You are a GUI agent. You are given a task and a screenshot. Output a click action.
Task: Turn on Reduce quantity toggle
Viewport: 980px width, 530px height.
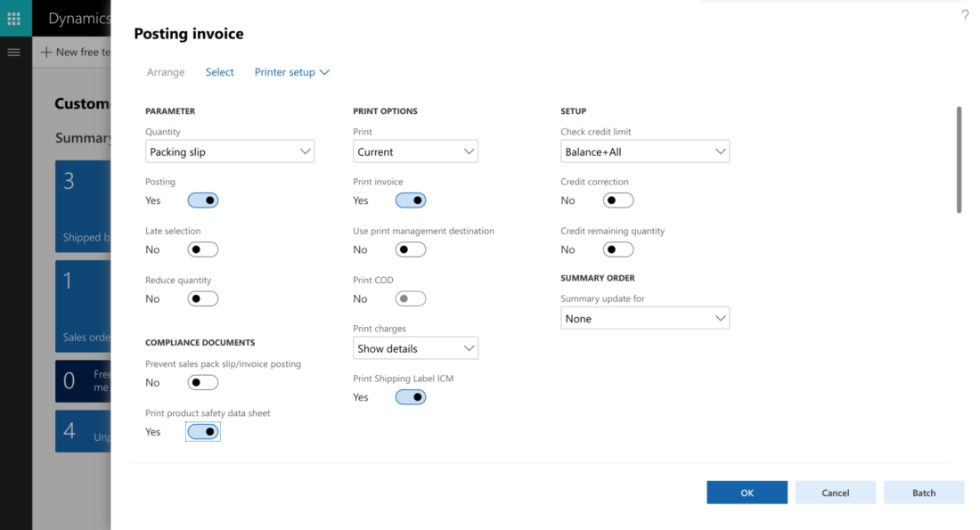coord(203,298)
